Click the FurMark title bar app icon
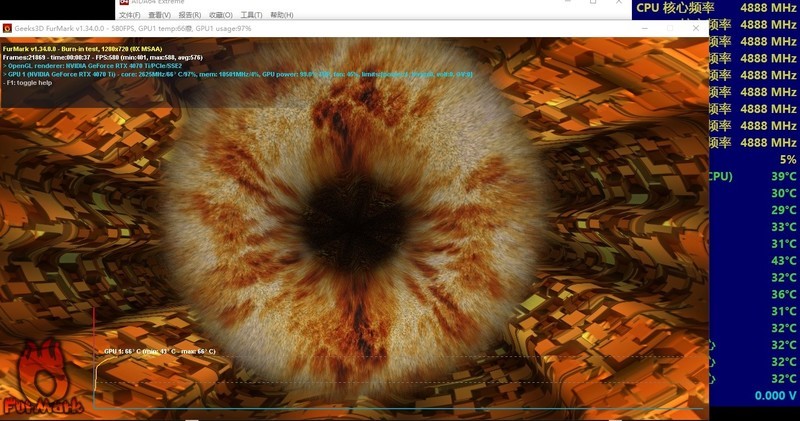This screenshot has width=800, height=421. point(7,29)
